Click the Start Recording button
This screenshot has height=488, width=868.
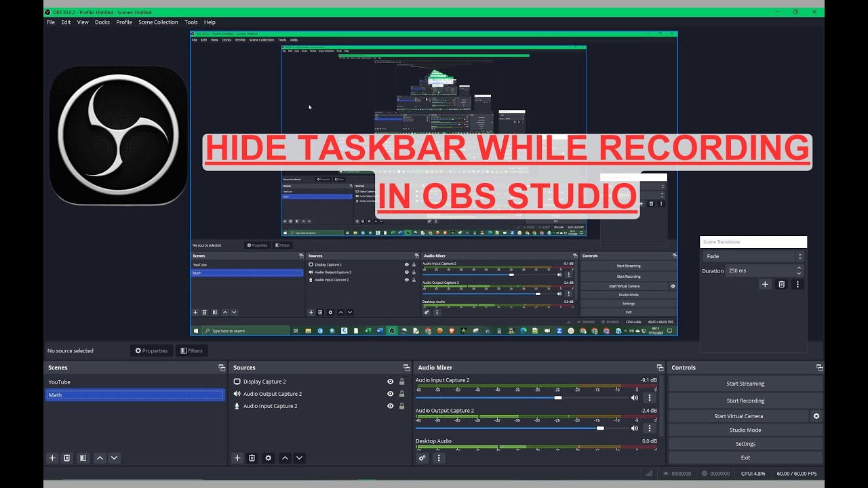[745, 401]
